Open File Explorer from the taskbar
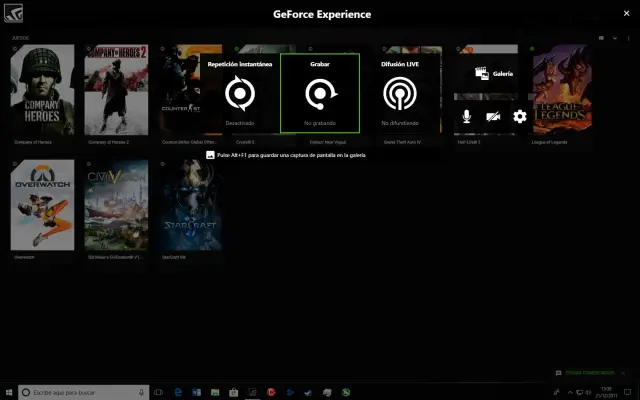 pyautogui.click(x=215, y=392)
